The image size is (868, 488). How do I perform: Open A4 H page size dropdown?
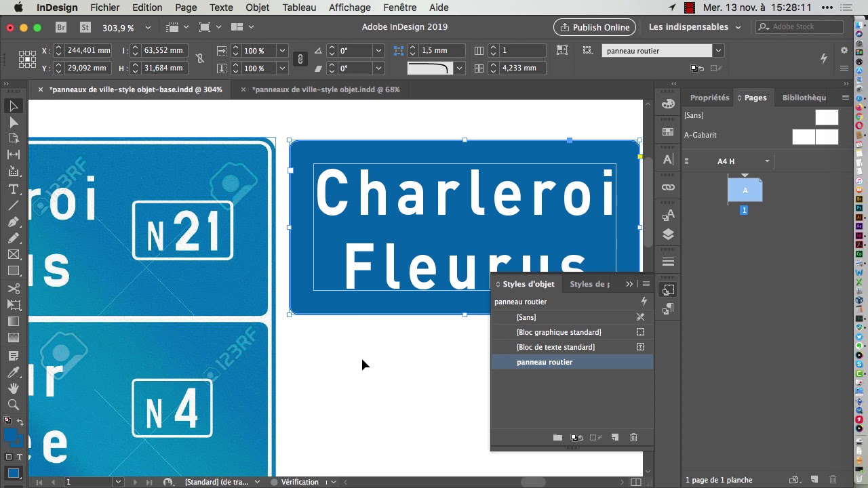[767, 161]
